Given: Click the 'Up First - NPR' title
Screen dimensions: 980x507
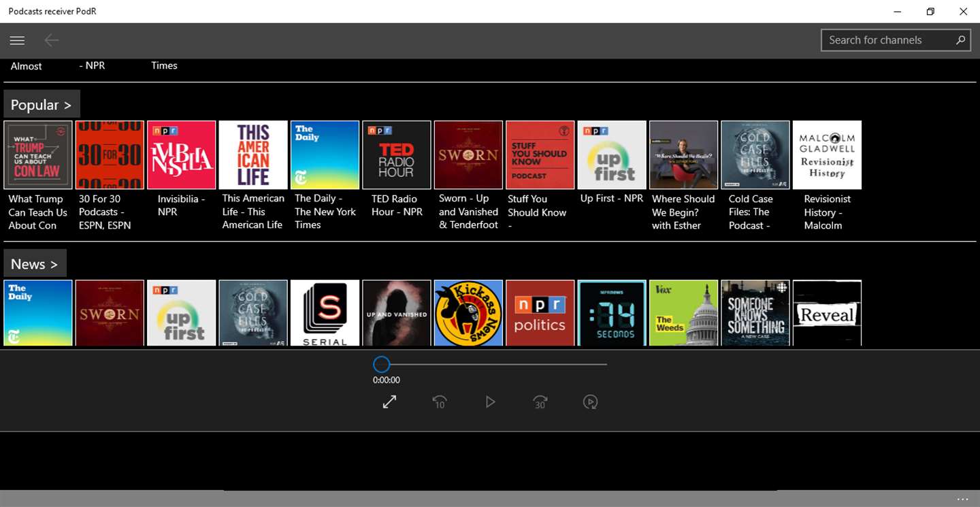Looking at the screenshot, I should [612, 198].
